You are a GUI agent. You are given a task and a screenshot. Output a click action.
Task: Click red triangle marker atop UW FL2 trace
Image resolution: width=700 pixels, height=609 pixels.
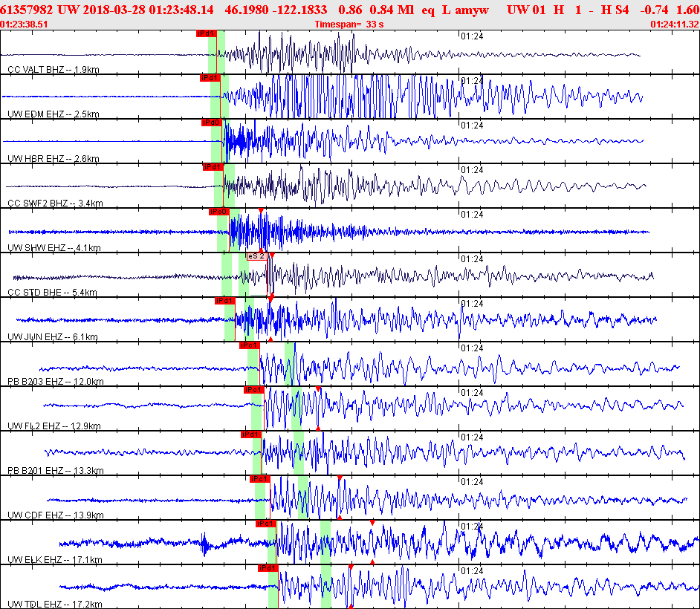click(x=318, y=389)
